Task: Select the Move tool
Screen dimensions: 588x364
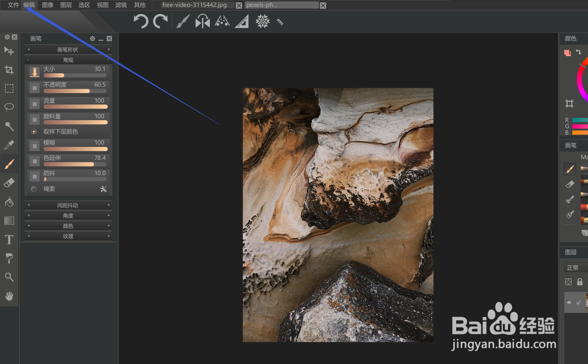Action: [9, 51]
